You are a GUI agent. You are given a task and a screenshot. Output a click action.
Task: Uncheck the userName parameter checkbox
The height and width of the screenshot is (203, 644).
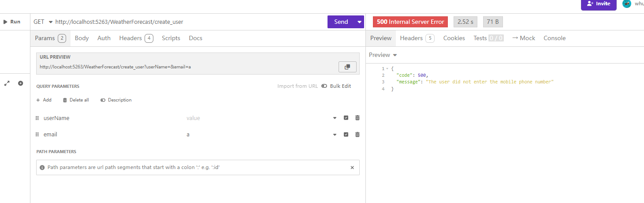pos(346,118)
